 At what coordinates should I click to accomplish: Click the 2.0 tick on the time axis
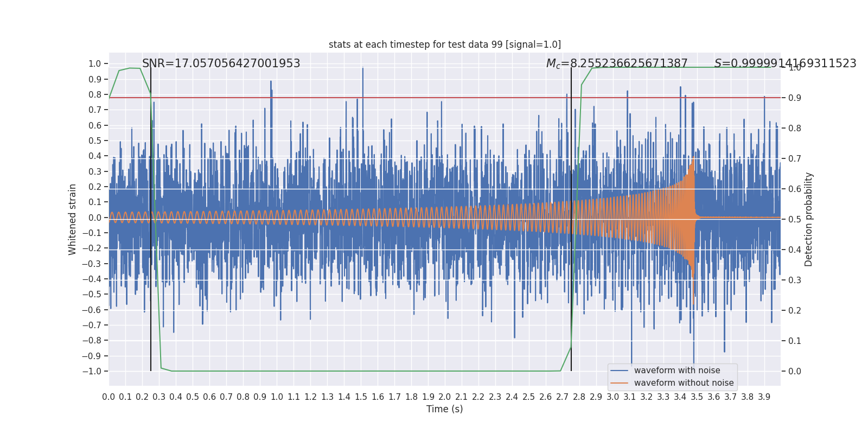pyautogui.click(x=445, y=397)
